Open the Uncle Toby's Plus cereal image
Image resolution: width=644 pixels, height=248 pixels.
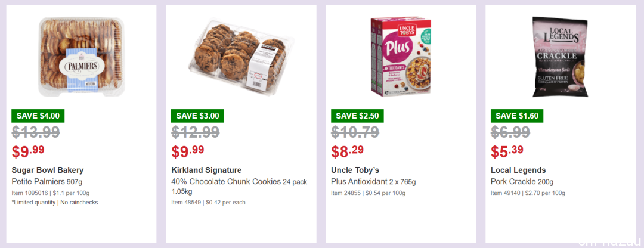coord(401,57)
